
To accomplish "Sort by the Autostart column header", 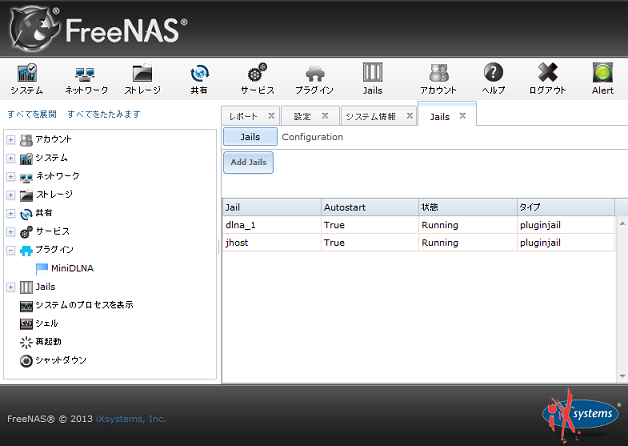I will 370,207.
